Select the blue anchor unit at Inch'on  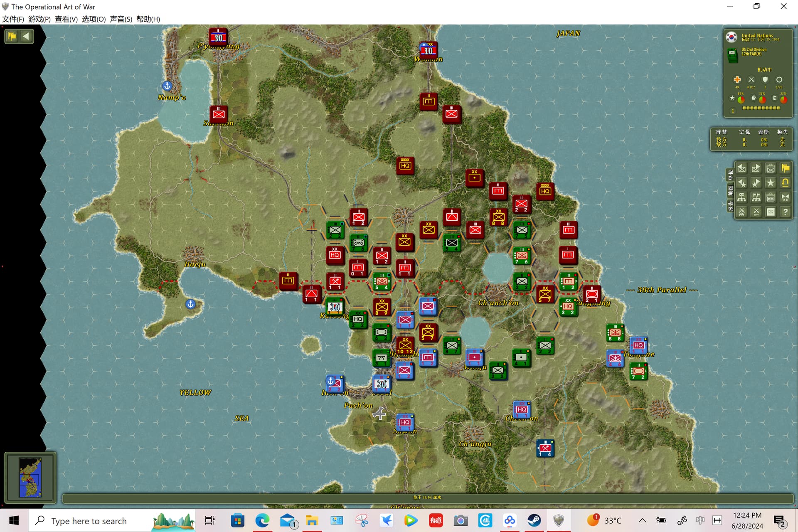(x=335, y=383)
